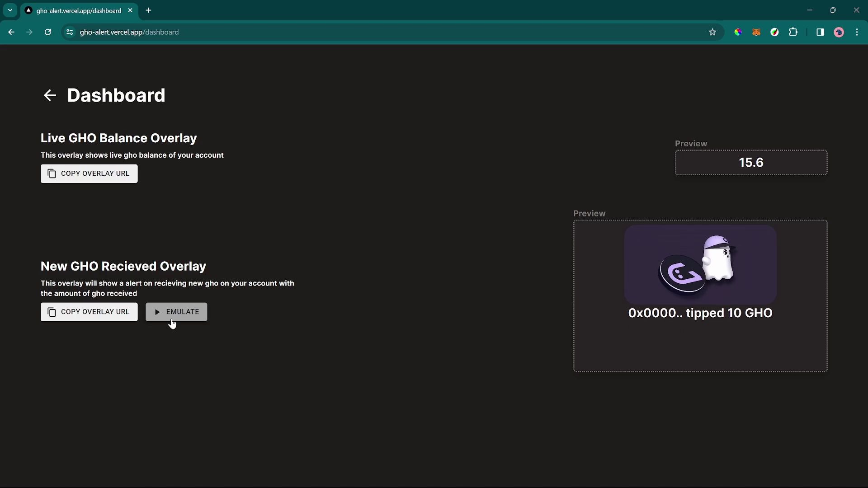The image size is (868, 488).
Task: Open the Extensions puzzle piece menu
Action: click(x=793, y=32)
